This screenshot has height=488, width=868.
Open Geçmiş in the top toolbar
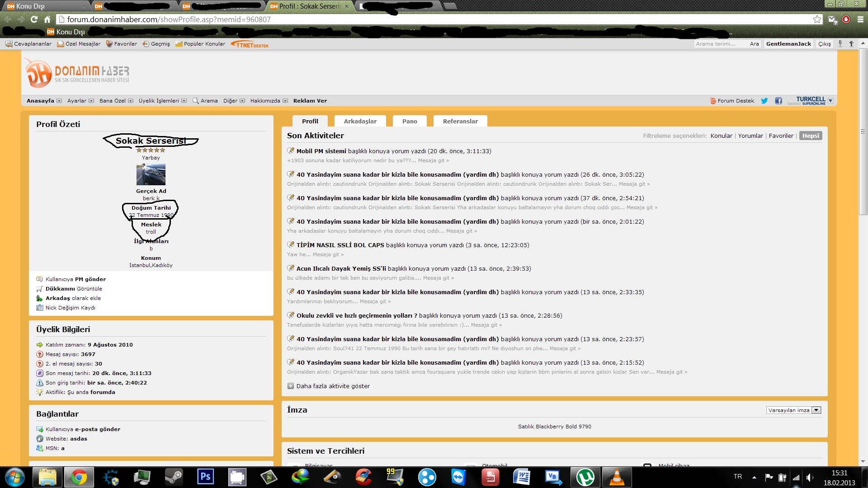[156, 44]
